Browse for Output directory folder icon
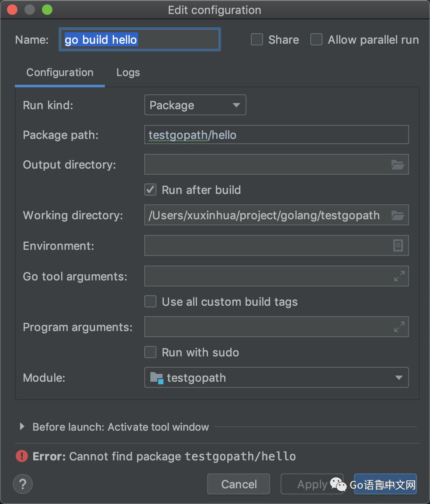 [x=397, y=165]
